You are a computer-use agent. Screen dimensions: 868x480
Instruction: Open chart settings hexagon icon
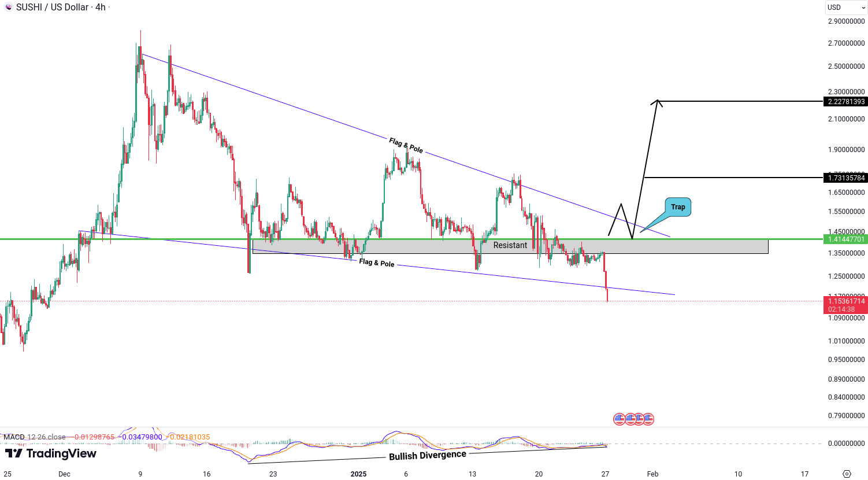tap(847, 474)
